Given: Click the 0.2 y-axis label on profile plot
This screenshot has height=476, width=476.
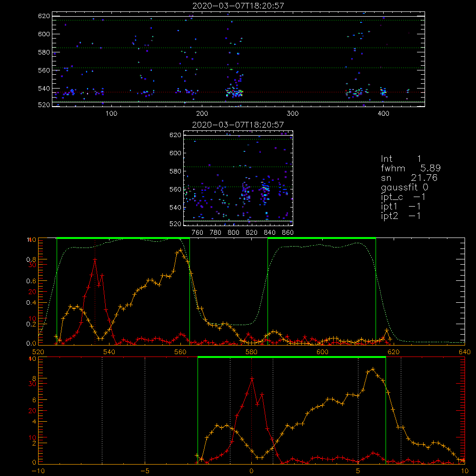Looking at the screenshot, I should tap(31, 324).
